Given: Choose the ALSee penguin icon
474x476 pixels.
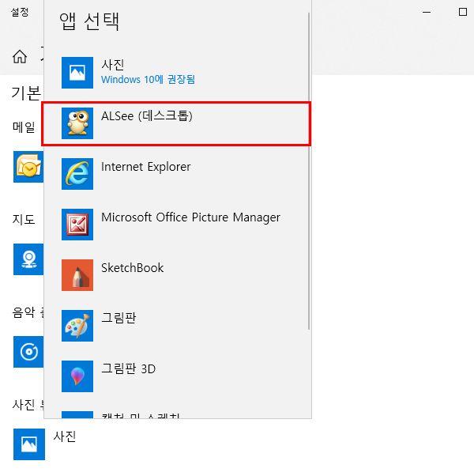Looking at the screenshot, I should (77, 123).
